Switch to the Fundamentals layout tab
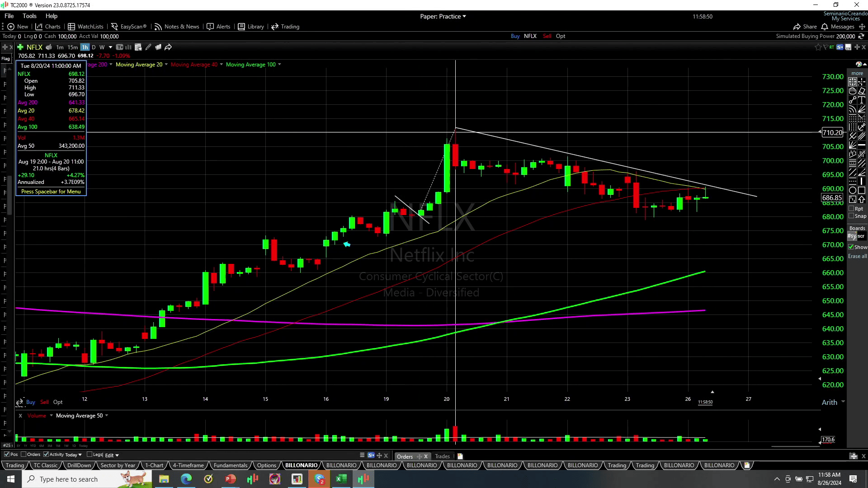The height and width of the screenshot is (488, 868). coord(230,465)
